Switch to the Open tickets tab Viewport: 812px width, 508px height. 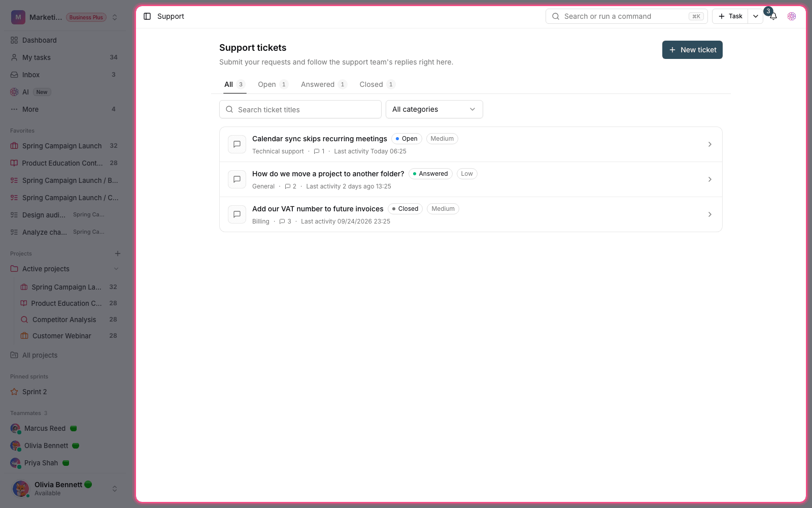[x=273, y=84]
